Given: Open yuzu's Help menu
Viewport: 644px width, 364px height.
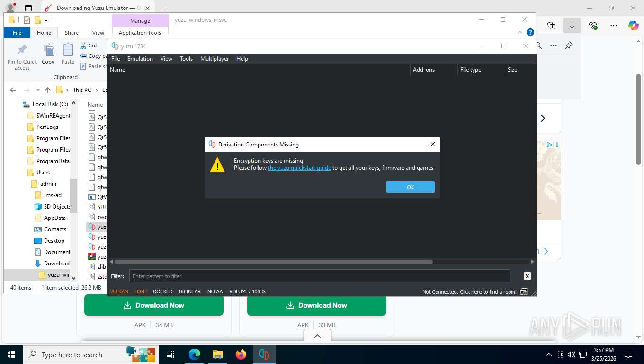Looking at the screenshot, I should pyautogui.click(x=242, y=59).
